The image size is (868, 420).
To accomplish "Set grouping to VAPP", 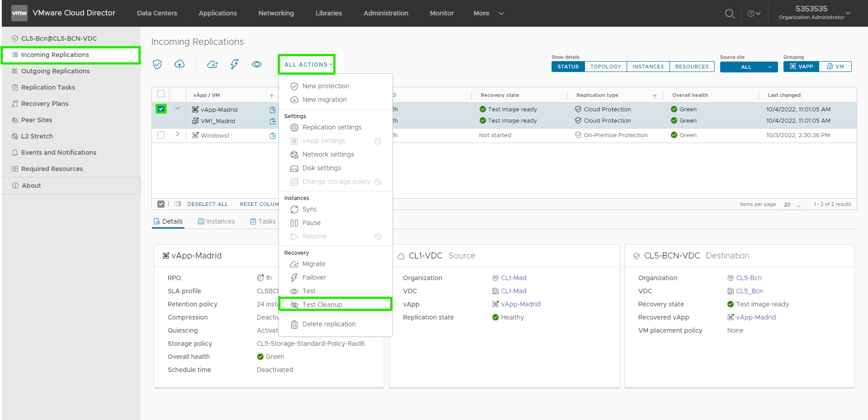I will click(801, 67).
